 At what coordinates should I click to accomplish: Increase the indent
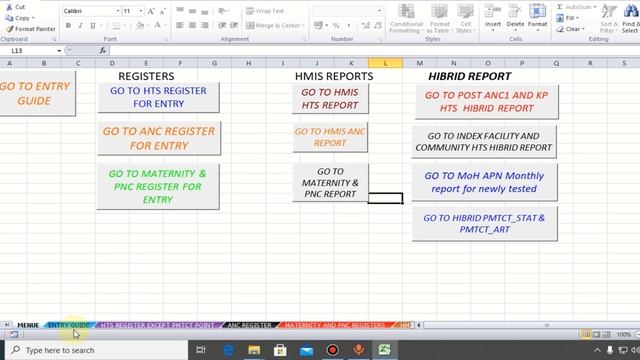[x=234, y=25]
